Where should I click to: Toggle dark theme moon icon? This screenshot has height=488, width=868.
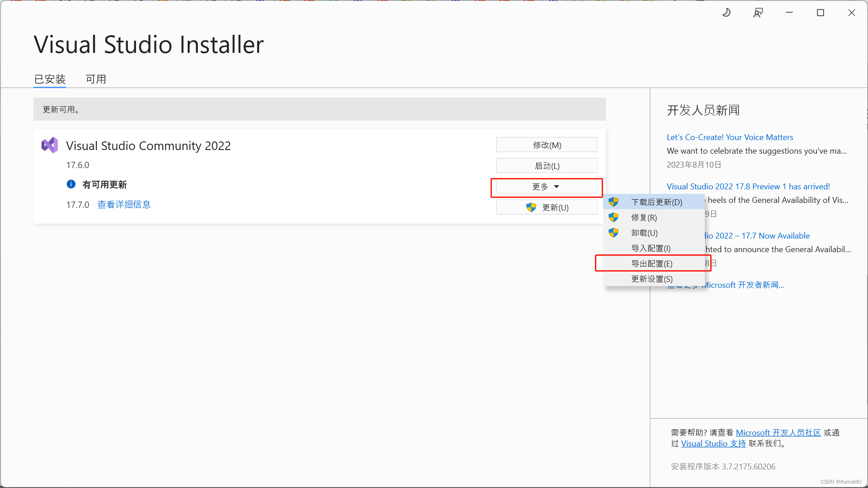click(726, 13)
